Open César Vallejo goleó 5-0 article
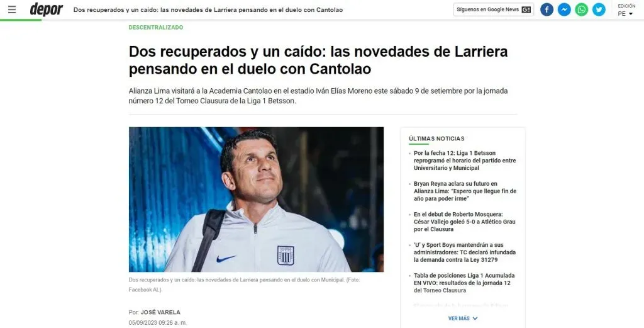 click(x=465, y=222)
